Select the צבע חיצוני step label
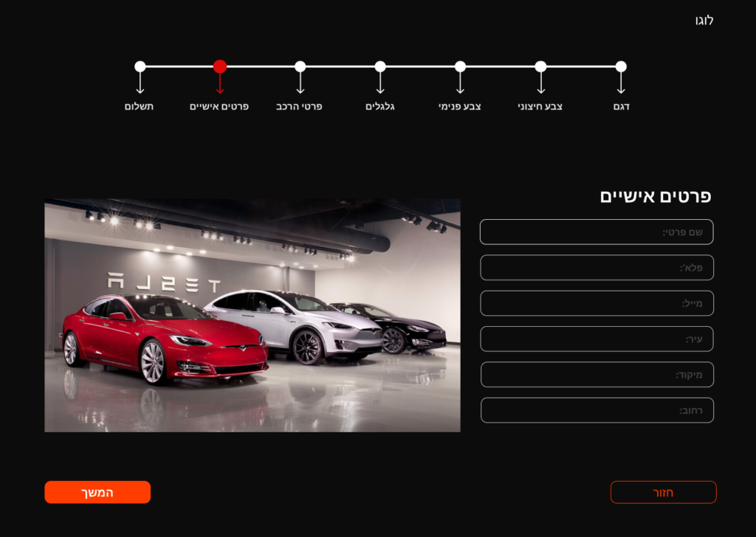Viewport: 756px width, 537px height. point(540,106)
